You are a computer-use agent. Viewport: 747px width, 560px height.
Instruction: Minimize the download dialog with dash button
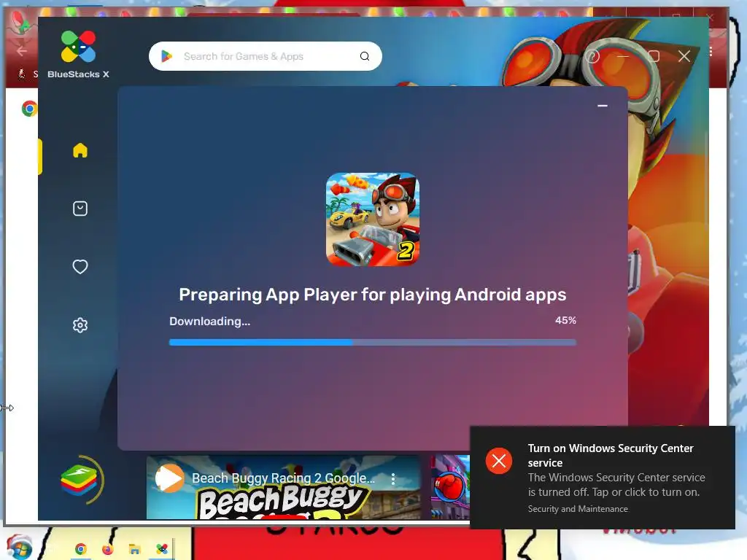[x=603, y=106]
